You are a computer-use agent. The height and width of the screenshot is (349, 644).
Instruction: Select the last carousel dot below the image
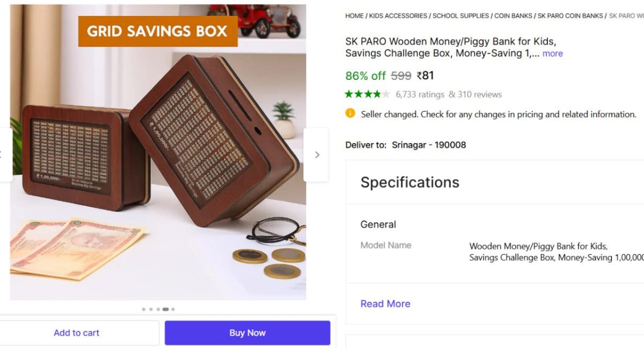pos(173,309)
